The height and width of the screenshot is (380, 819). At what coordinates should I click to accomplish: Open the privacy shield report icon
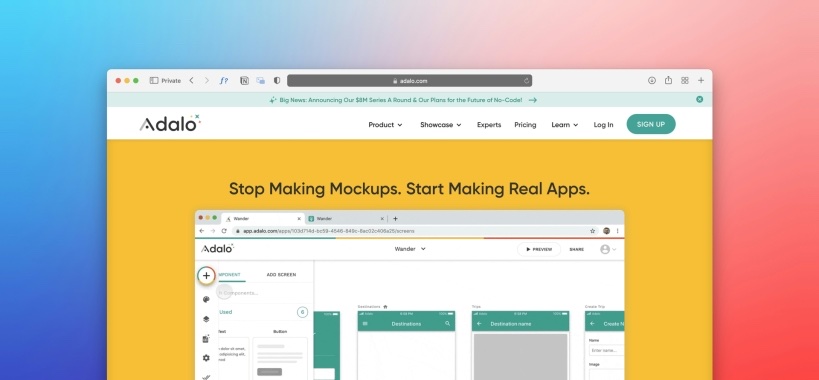[x=277, y=80]
